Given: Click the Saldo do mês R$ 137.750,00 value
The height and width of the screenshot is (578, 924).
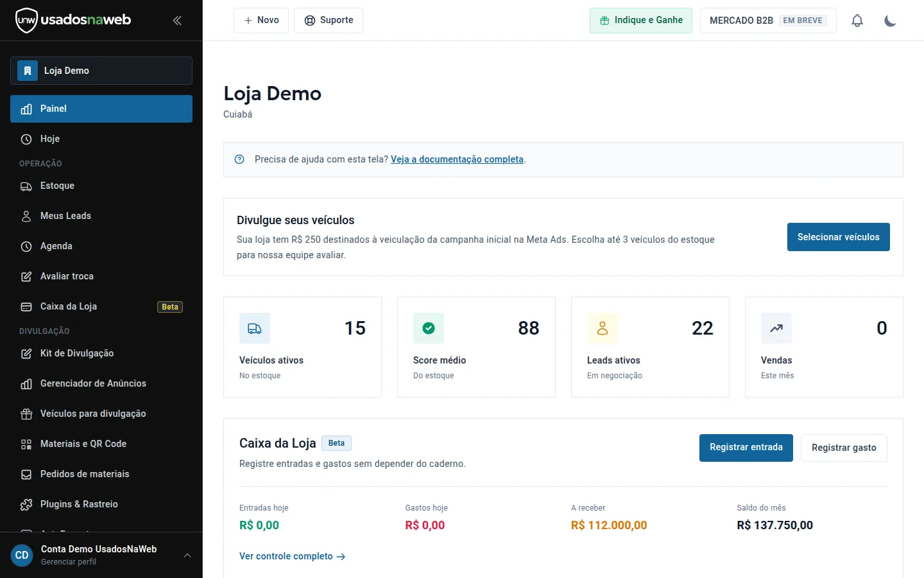Looking at the screenshot, I should [x=775, y=525].
